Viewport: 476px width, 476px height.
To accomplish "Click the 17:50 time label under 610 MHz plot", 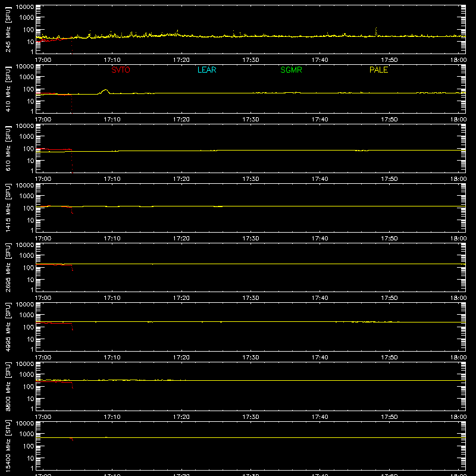I will [x=389, y=179].
